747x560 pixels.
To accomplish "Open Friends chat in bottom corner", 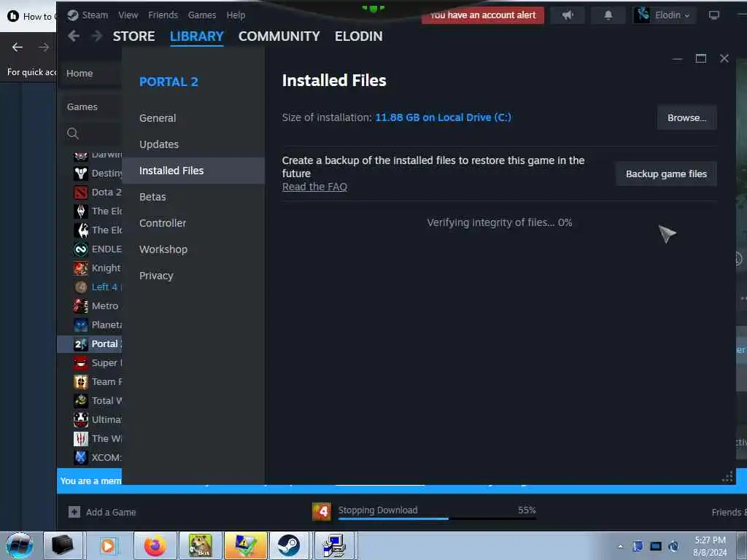I will 729,512.
